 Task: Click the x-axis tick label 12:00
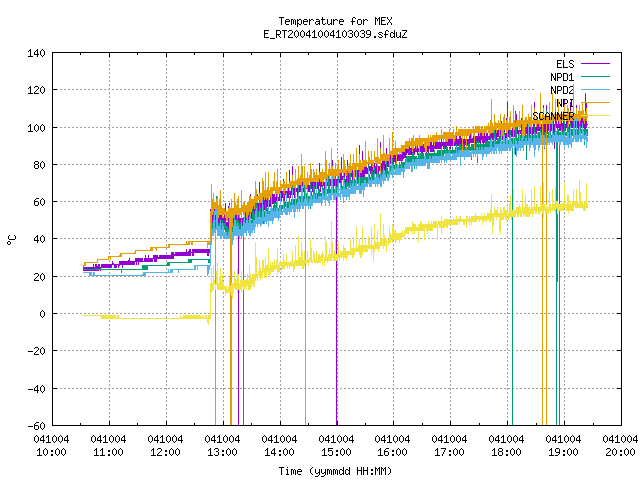[x=165, y=452]
